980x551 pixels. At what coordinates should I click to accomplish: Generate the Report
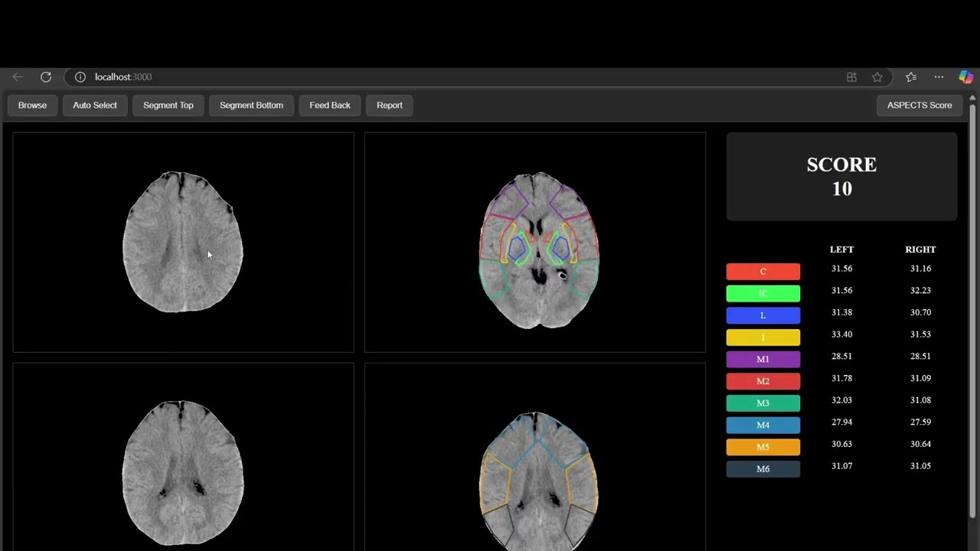tap(390, 106)
